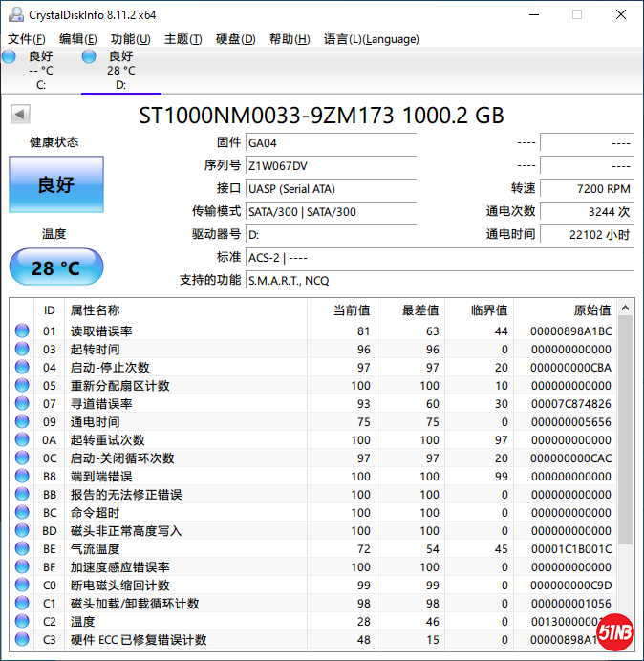Click the C: drive status orb icon
Image resolution: width=644 pixels, height=661 pixels.
[10, 56]
